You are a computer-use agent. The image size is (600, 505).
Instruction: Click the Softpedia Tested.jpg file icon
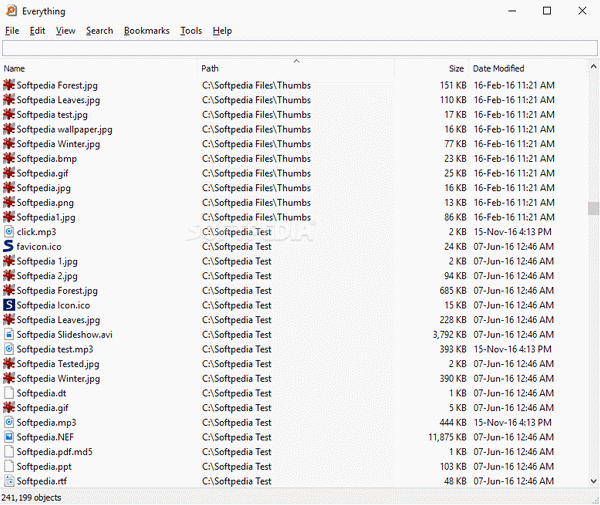click(x=9, y=364)
